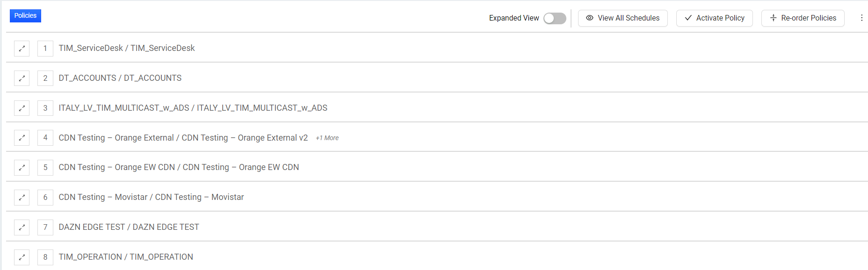Show the +1 More policies link
868x270 pixels.
[327, 138]
